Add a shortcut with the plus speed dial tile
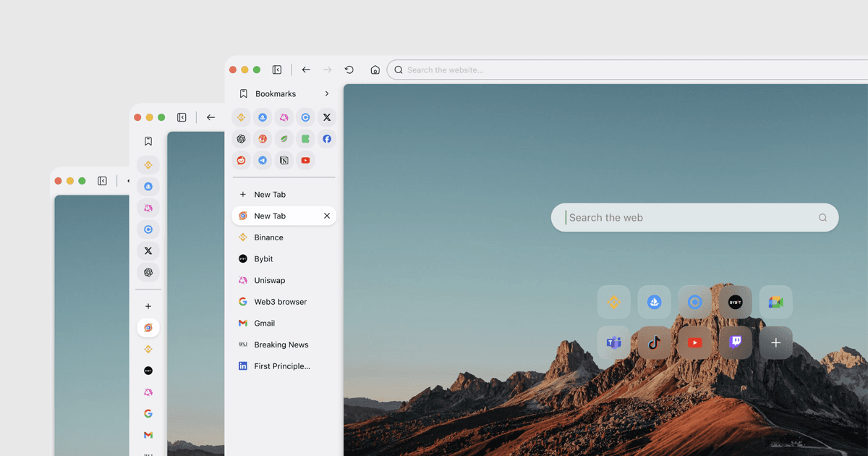 (x=776, y=343)
